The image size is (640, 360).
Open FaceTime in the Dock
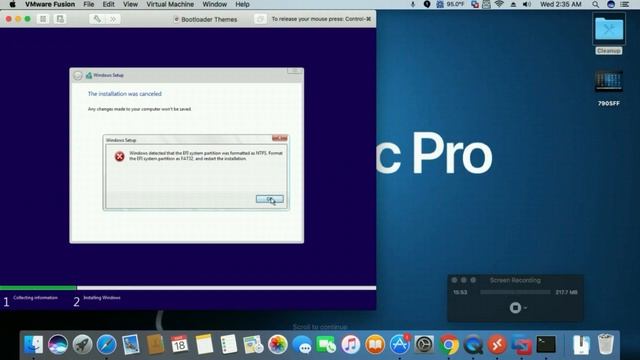[x=326, y=344]
